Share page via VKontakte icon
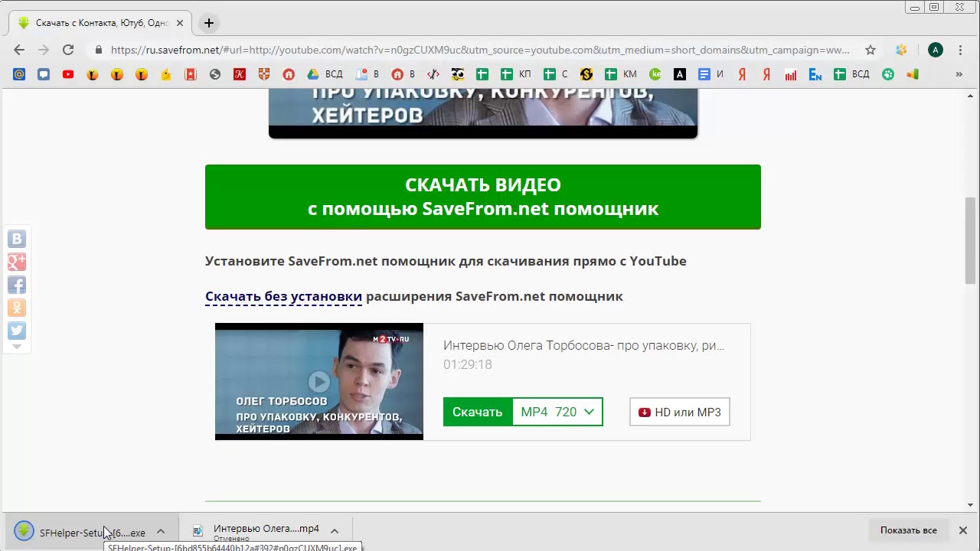The height and width of the screenshot is (551, 980). [17, 239]
